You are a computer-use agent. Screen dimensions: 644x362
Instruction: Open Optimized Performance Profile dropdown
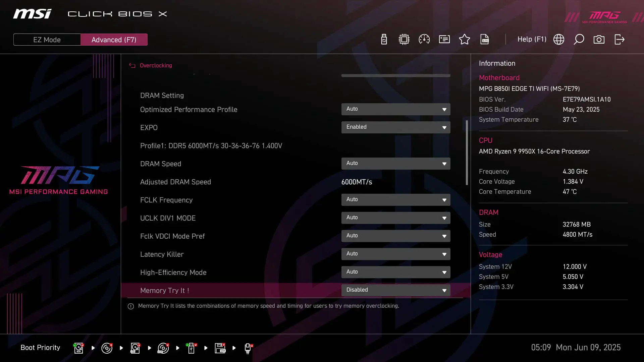pos(396,109)
